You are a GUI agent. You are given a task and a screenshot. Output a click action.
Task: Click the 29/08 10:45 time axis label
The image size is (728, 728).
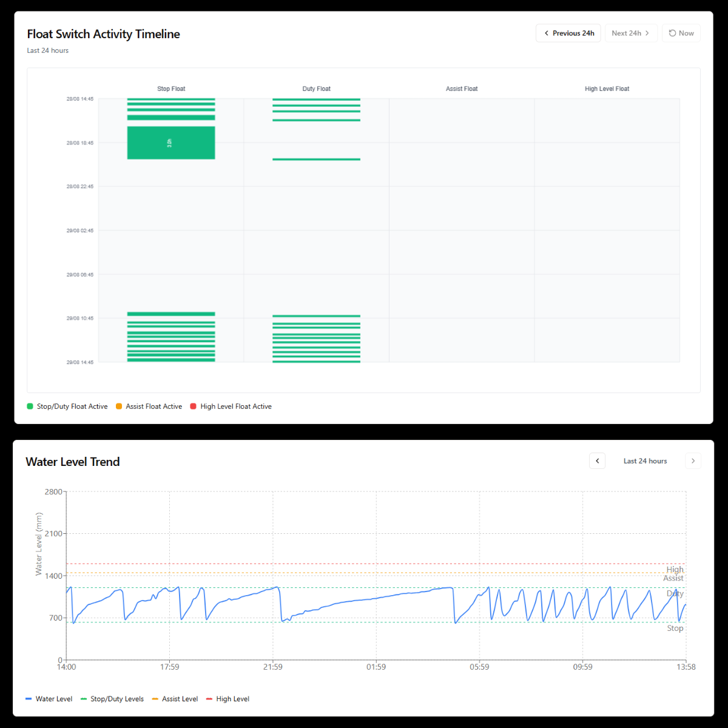(80, 318)
